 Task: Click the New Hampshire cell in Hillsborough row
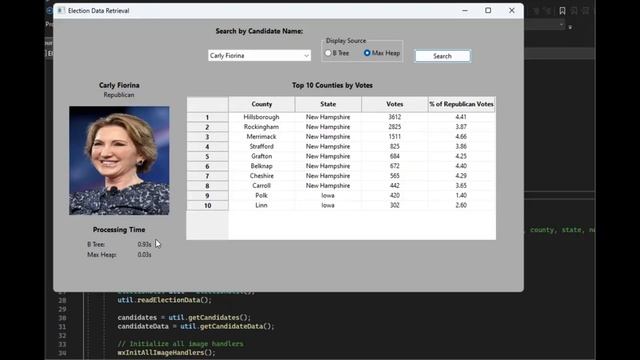click(x=328, y=117)
